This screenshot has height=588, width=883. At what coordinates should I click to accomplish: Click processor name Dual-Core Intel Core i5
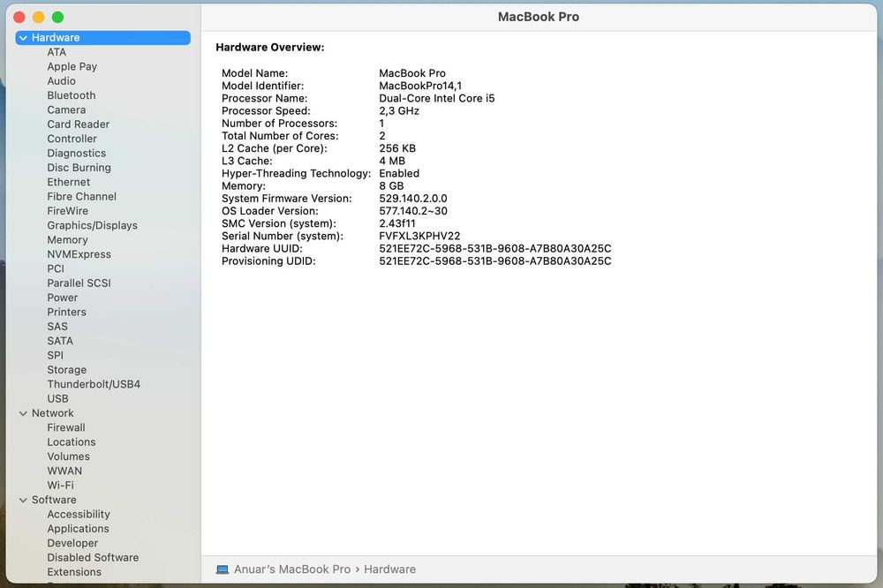point(436,99)
